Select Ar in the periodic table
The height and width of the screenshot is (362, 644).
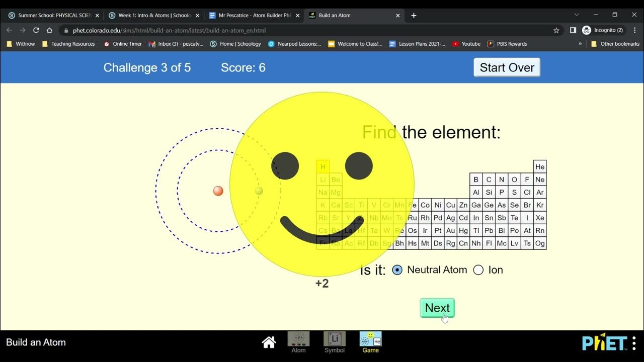(x=540, y=193)
